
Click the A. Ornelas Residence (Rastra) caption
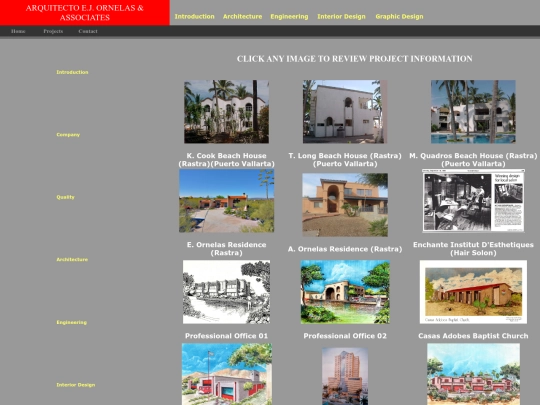(345, 249)
